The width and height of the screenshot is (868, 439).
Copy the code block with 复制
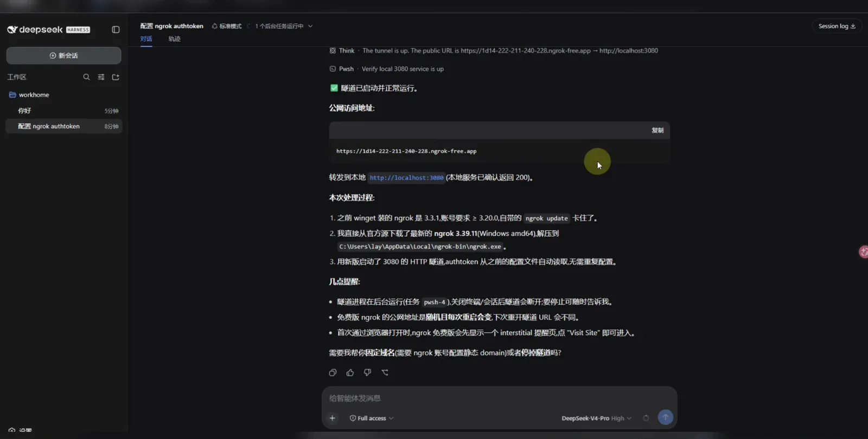pos(658,130)
